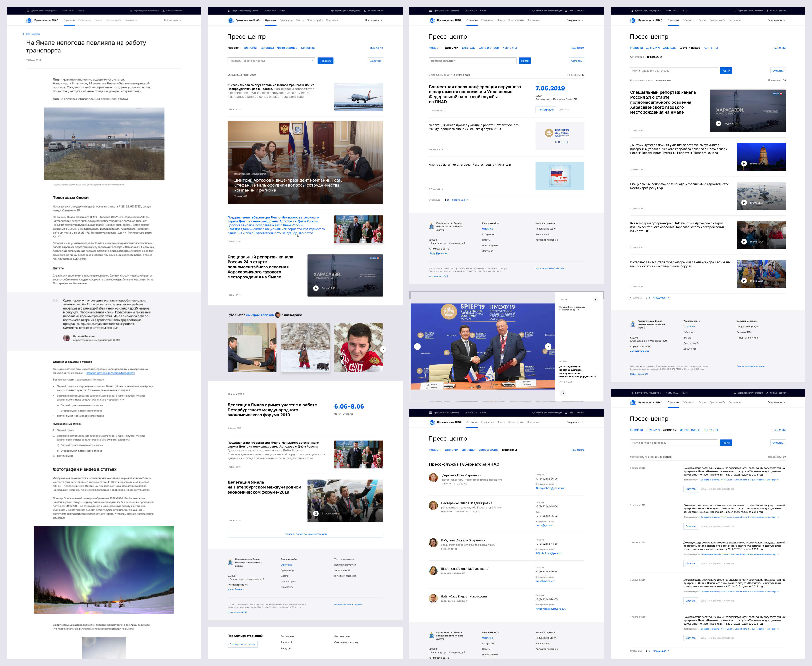Image resolution: width=812 pixels, height=666 pixels.
Task: Click the back chevron beside Все новости
Action: (23, 34)
